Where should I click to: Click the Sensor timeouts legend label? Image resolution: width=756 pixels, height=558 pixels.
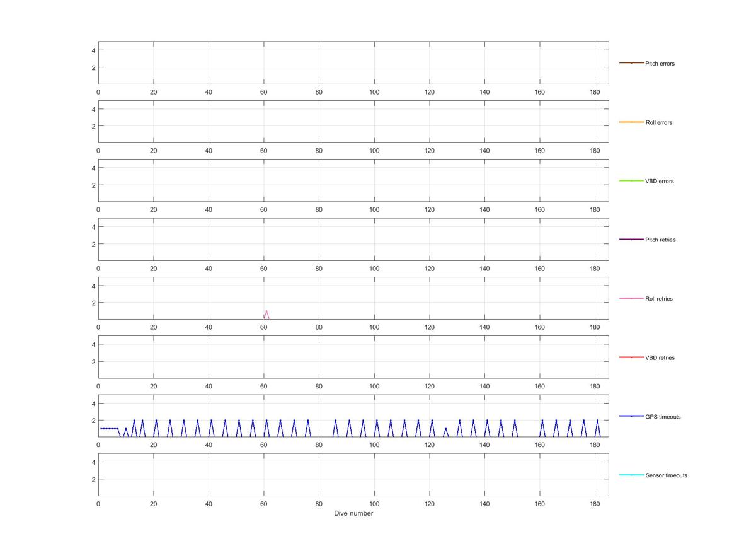tap(666, 475)
